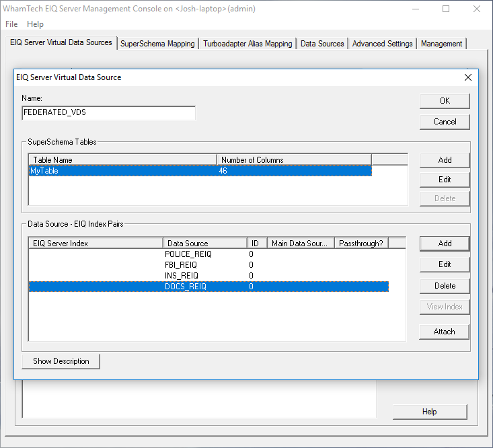This screenshot has width=493, height=448.
Task: Select the INS_REIQ data source row
Action: 208,276
